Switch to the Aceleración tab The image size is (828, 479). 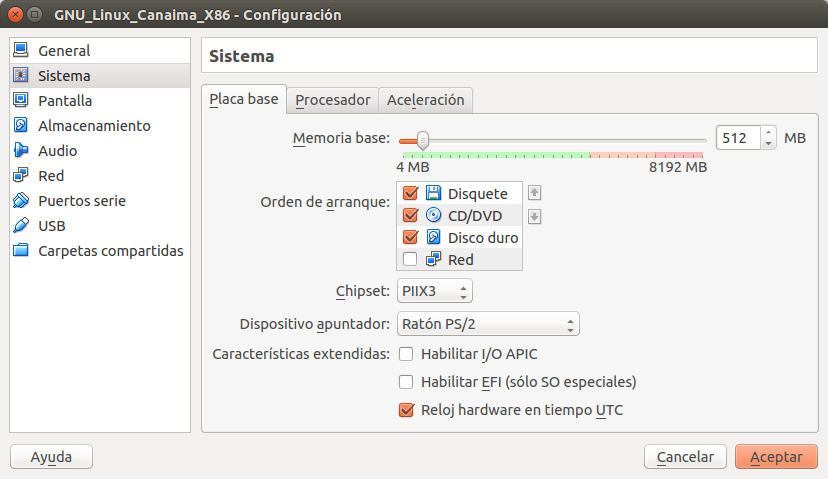[x=425, y=100]
